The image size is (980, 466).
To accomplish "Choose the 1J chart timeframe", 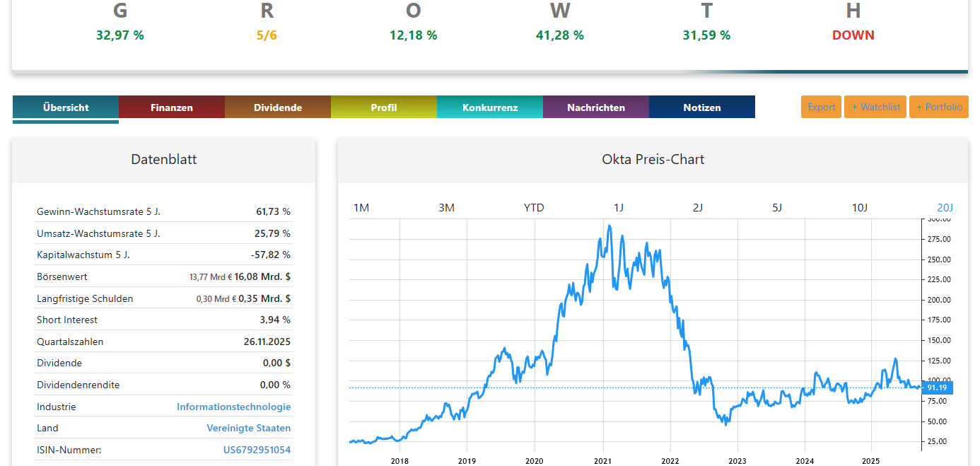I will point(619,207).
